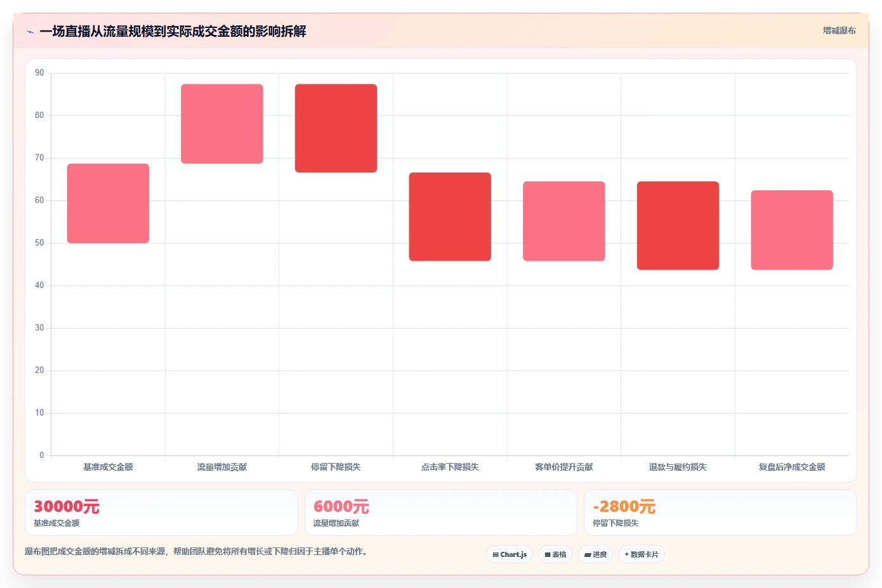The height and width of the screenshot is (588, 882).
Task: Open the 6000元 流量增加贡献 data card
Action: (x=441, y=513)
